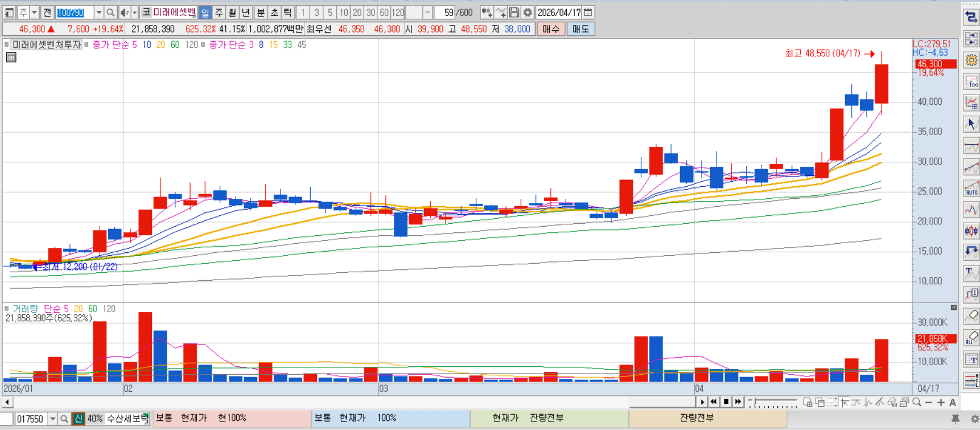
Task: Select the arrow pointer tool in sidebar
Action: (971, 124)
